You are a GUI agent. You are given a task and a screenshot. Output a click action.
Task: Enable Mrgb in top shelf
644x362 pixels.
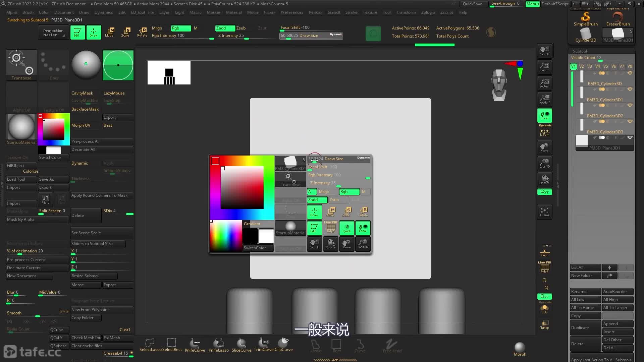pos(157,28)
